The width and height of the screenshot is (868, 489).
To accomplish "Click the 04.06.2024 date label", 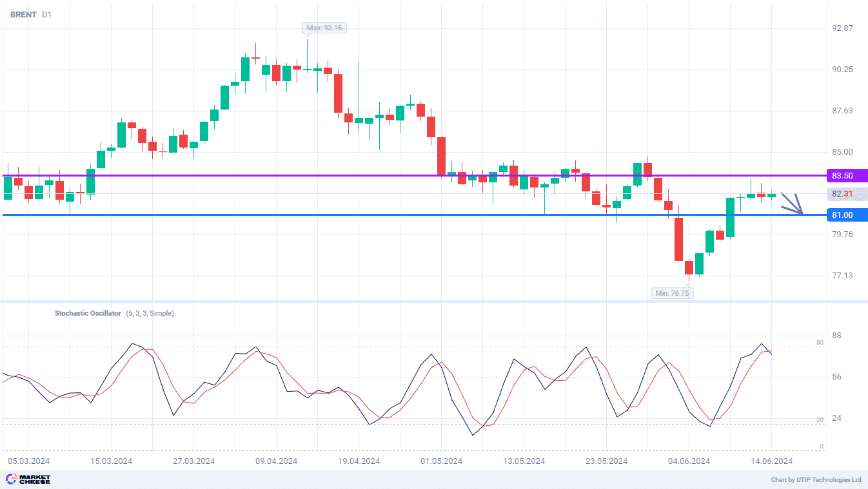I will tap(689, 461).
